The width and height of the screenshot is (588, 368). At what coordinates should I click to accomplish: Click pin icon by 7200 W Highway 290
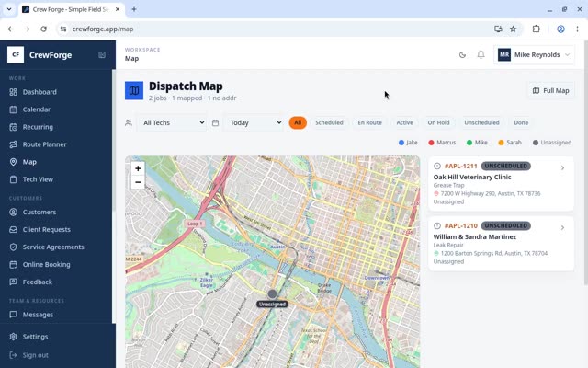click(436, 194)
